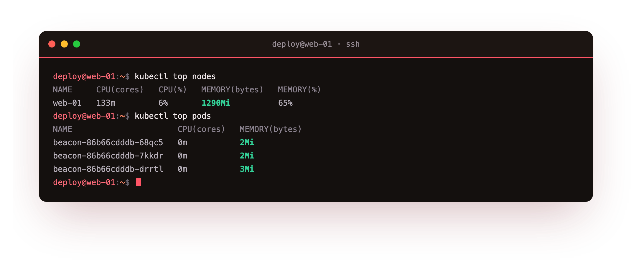Viewport: 644px width, 273px height.
Task: Click the MEMORY(%) column header
Action: click(299, 90)
